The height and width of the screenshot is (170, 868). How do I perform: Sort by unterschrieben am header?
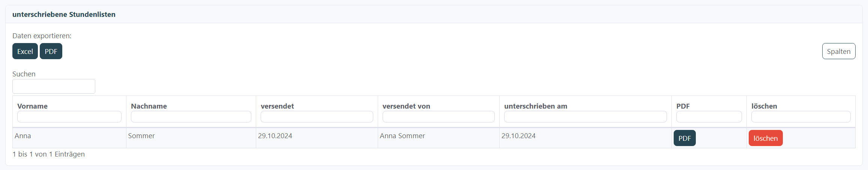pyautogui.click(x=535, y=106)
